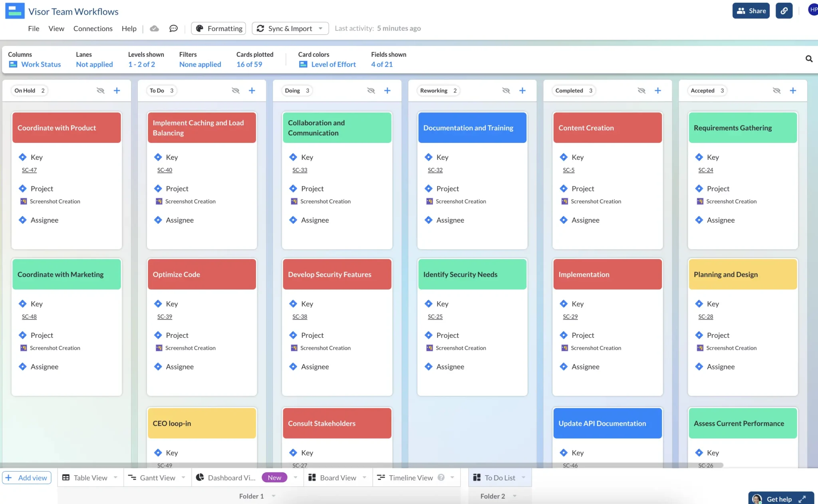Hide the Completed column

(x=641, y=91)
